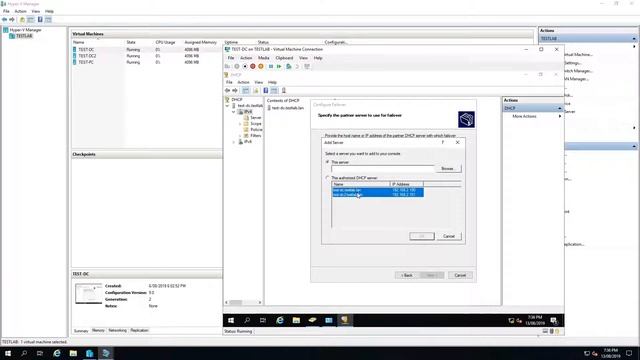
Task: Toggle console tree icon in DHCP toolbar
Action: [246, 90]
